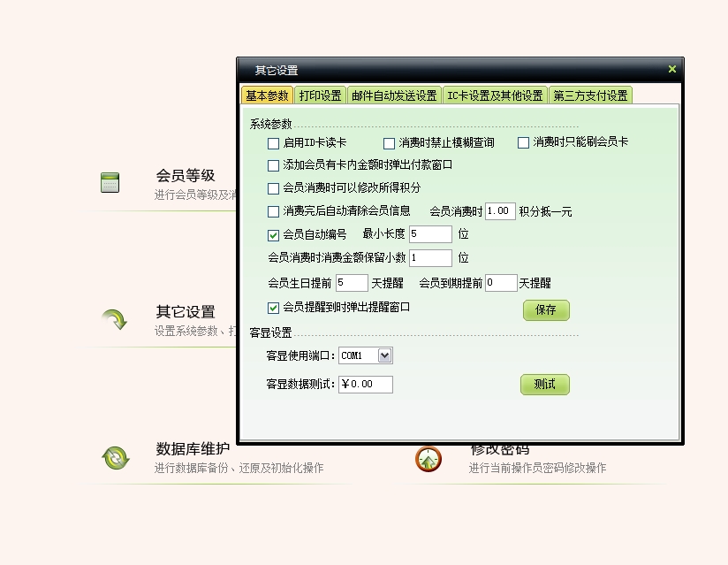Click the 最小长度 input field

click(430, 234)
